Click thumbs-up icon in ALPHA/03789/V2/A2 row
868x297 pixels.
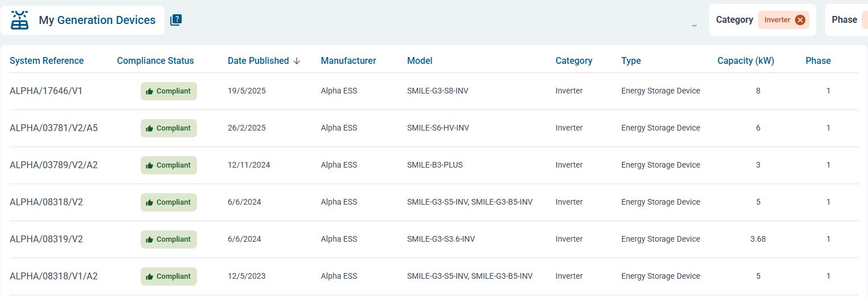[x=150, y=165]
